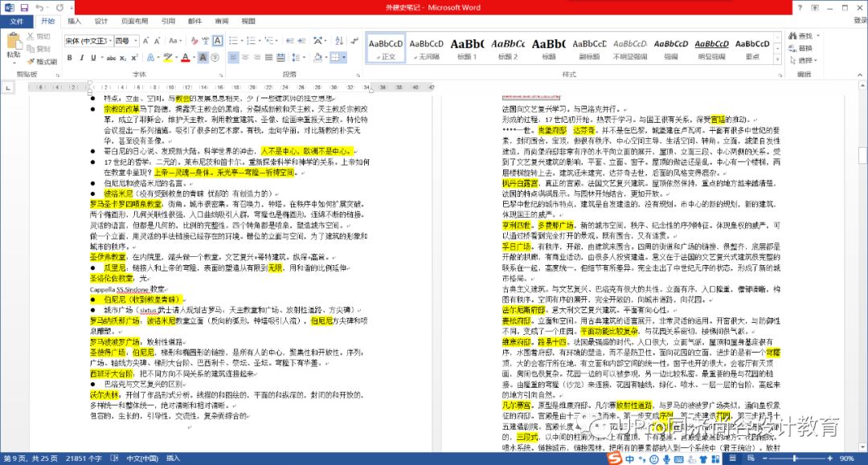The height and width of the screenshot is (465, 868).
Task: Open the Help question mark icon
Action: click(800, 7)
